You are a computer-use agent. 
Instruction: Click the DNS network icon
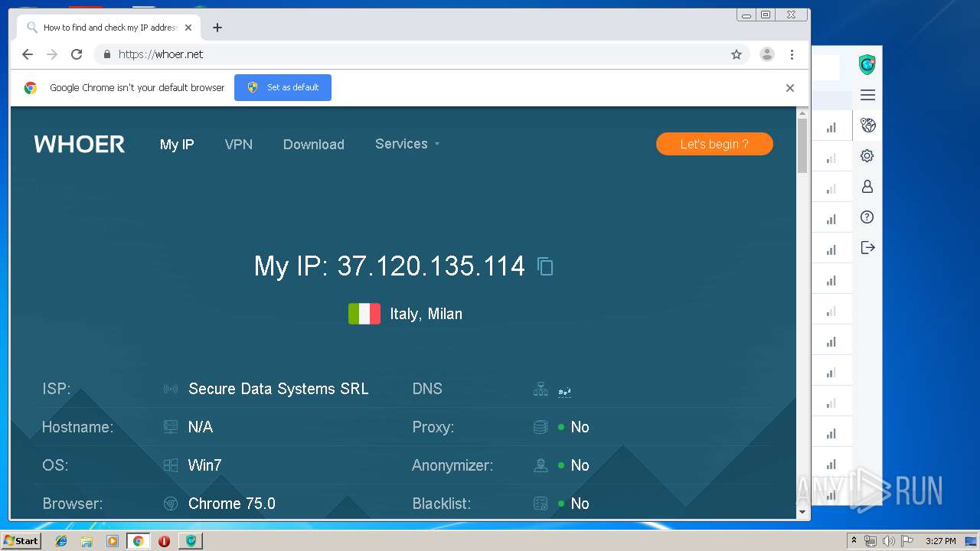541,389
